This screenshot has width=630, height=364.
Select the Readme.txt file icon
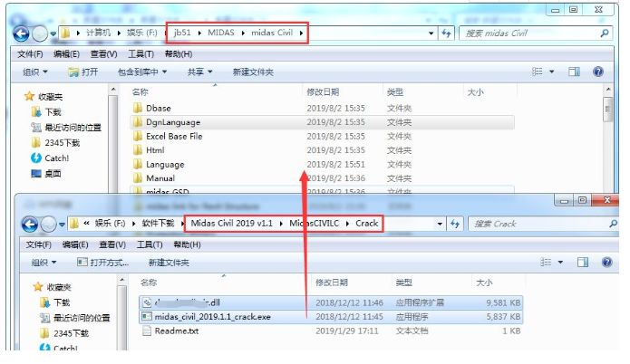147,330
